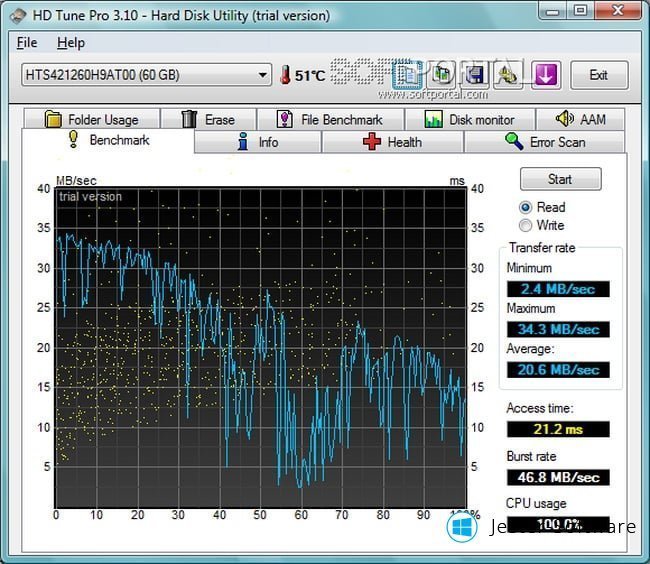The height and width of the screenshot is (564, 650).
Task: Switch to the Info tab
Action: point(258,142)
